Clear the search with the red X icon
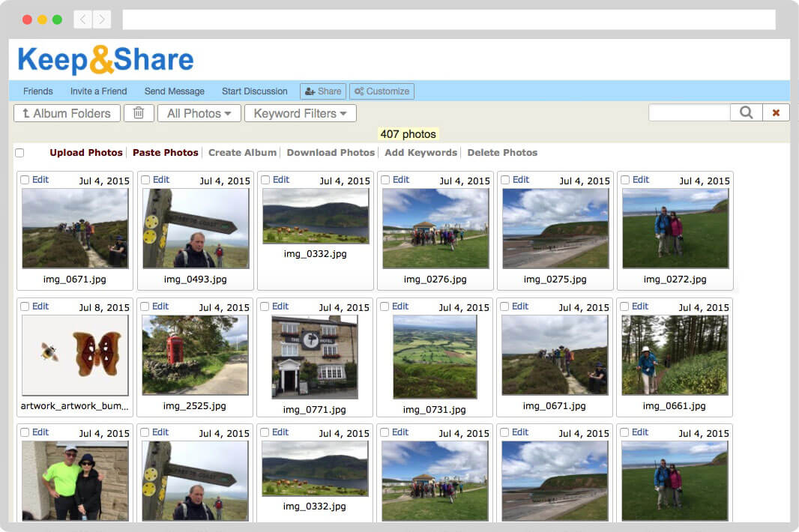This screenshot has height=532, width=799. (x=776, y=112)
